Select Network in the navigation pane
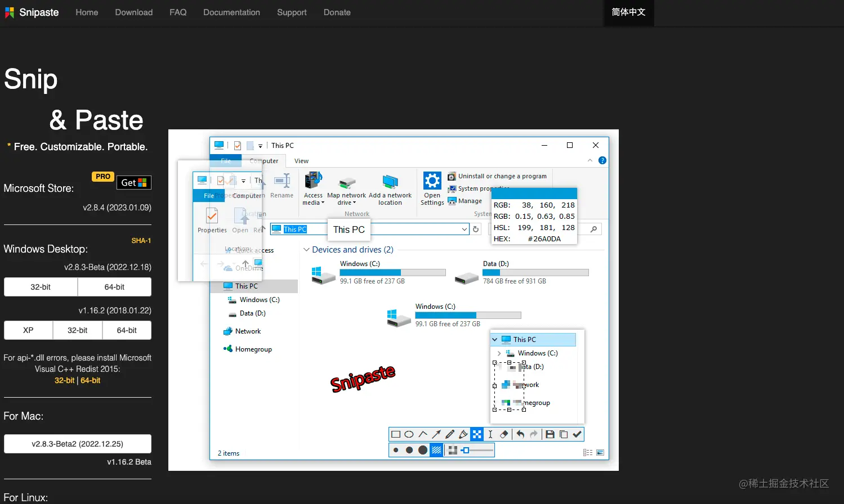The width and height of the screenshot is (844, 504). coord(242,331)
